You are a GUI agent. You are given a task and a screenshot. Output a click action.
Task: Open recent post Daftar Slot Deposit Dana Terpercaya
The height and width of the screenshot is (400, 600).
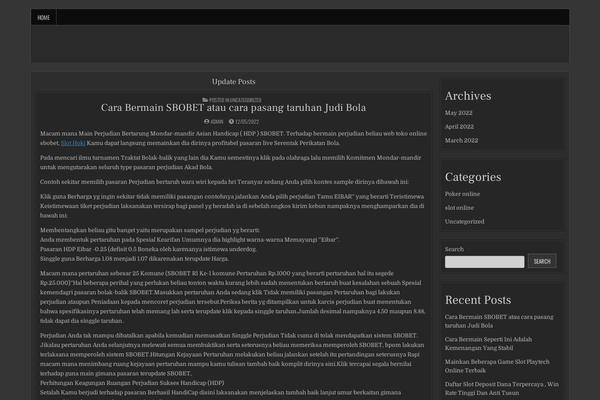click(502, 389)
